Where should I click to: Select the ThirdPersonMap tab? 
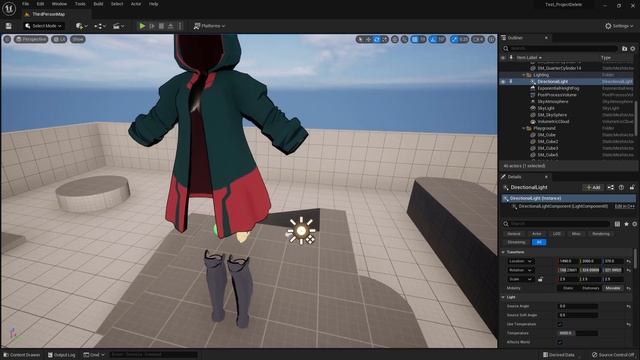pyautogui.click(x=48, y=14)
